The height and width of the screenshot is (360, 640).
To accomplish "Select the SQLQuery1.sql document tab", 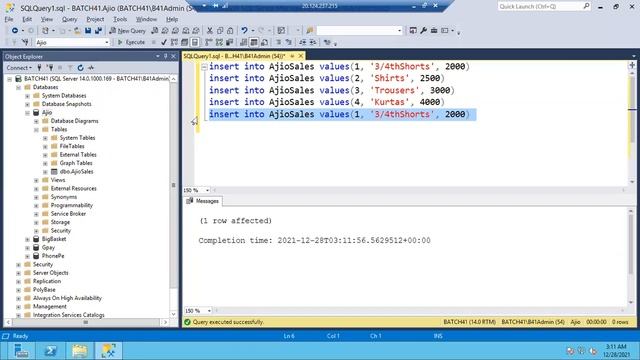I will pos(234,56).
